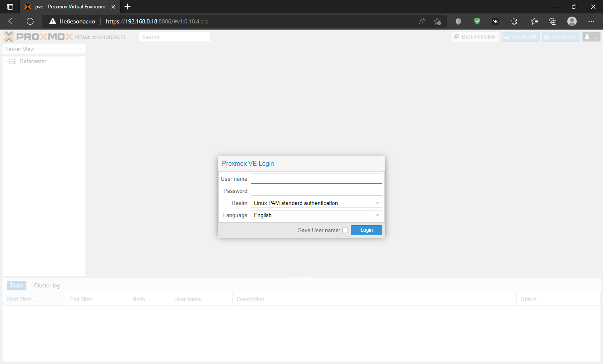Open the collections icon
The width and height of the screenshot is (603, 364).
click(553, 21)
